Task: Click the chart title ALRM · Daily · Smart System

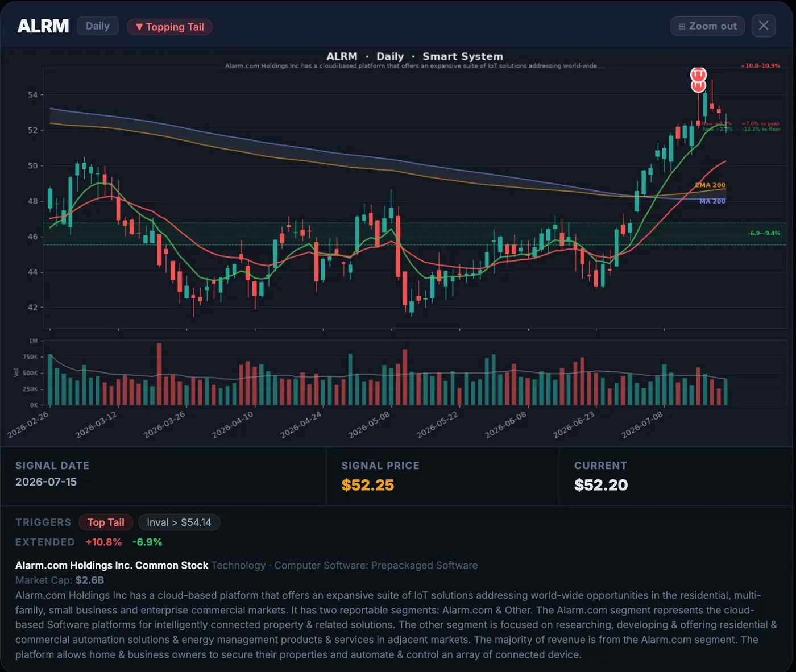Action: click(414, 56)
